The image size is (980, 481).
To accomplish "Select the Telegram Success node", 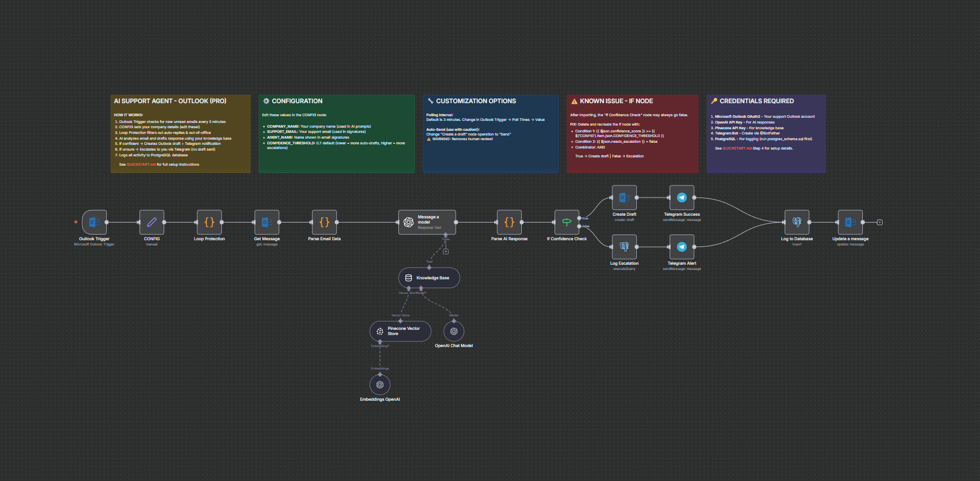I will coord(682,198).
